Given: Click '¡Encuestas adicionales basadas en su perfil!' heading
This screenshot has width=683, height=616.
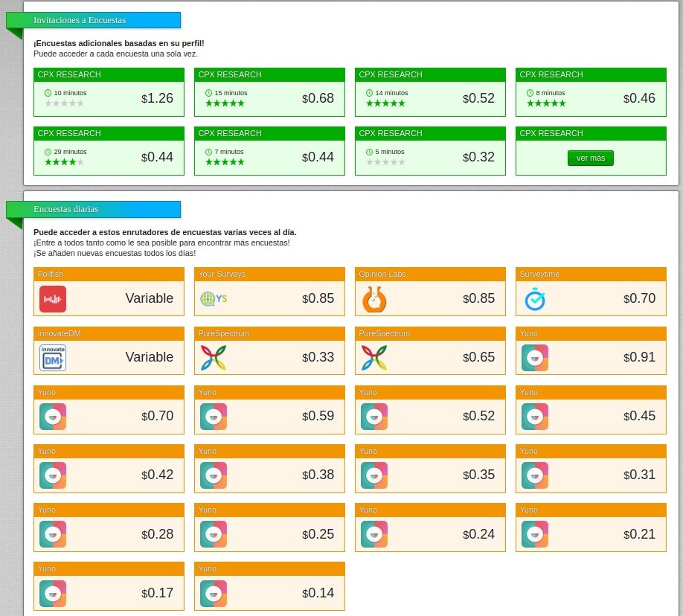Looking at the screenshot, I should point(119,43).
